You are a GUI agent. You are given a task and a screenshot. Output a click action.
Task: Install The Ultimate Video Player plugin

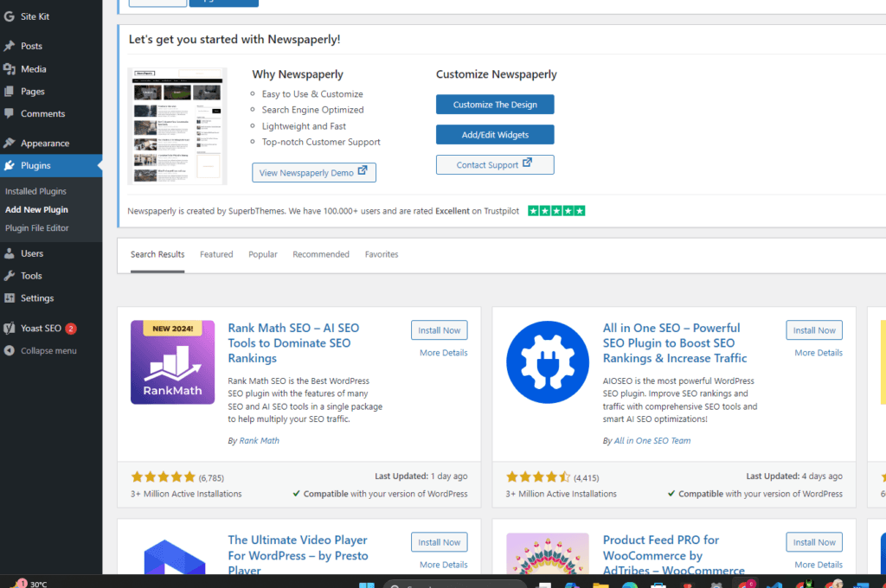439,542
